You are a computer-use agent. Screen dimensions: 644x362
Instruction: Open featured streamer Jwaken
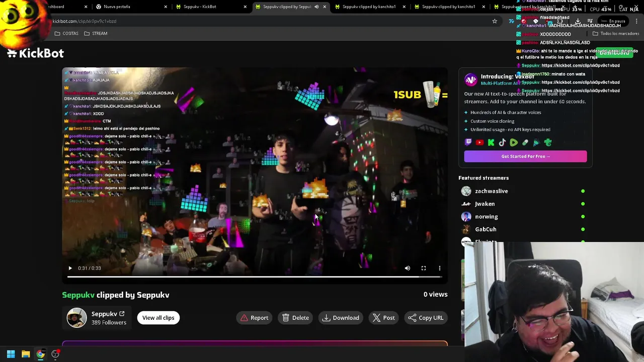[x=485, y=204]
